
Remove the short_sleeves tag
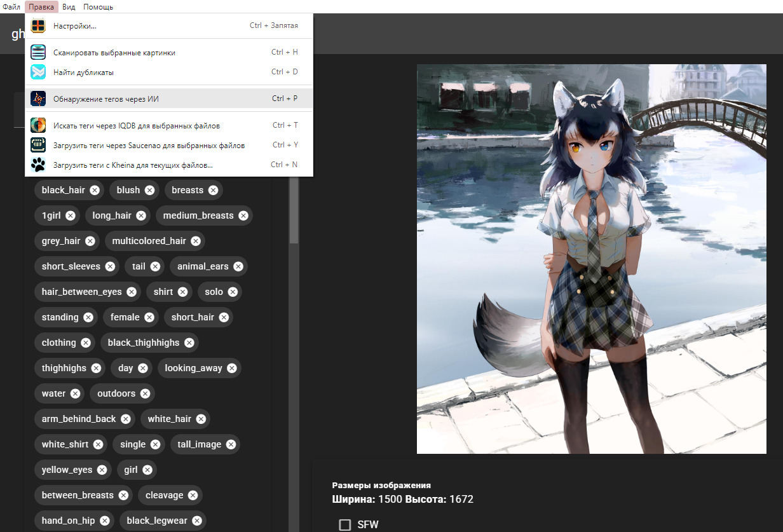pos(110,266)
